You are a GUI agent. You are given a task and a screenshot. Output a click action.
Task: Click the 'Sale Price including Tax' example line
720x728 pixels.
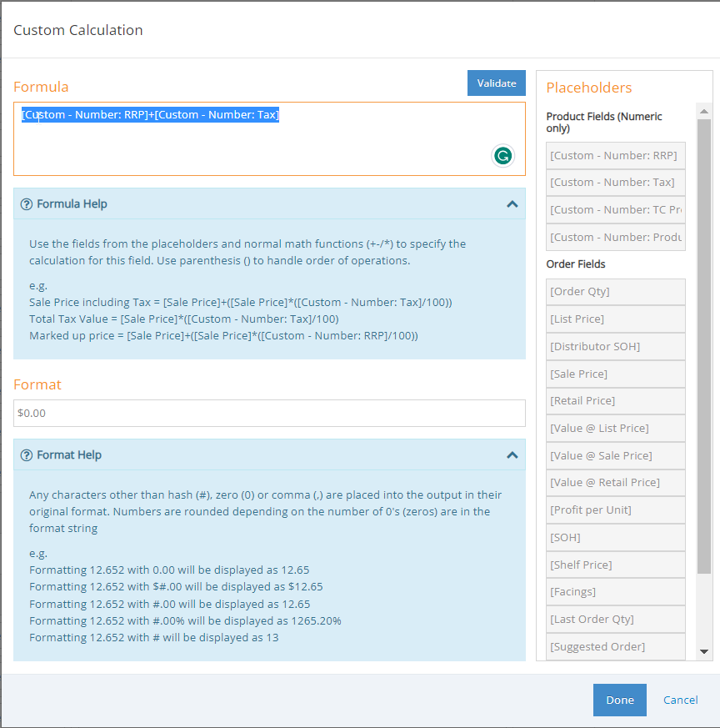(x=240, y=302)
